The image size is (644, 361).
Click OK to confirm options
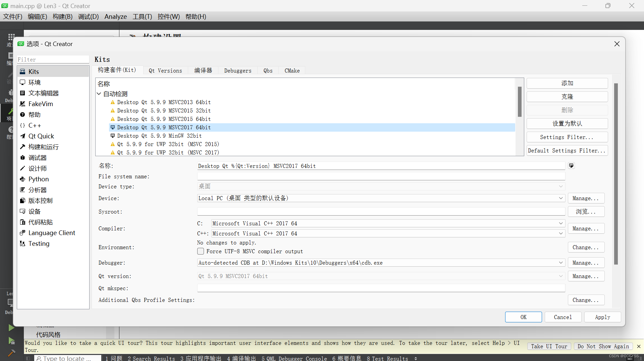pos(523,317)
